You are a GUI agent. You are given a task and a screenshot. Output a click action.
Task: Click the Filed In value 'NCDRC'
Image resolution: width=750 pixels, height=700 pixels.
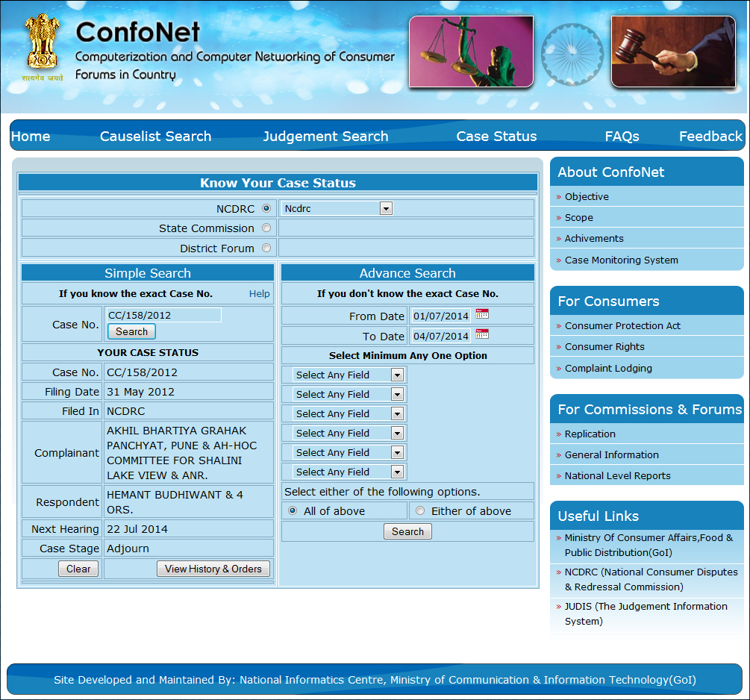pos(126,411)
